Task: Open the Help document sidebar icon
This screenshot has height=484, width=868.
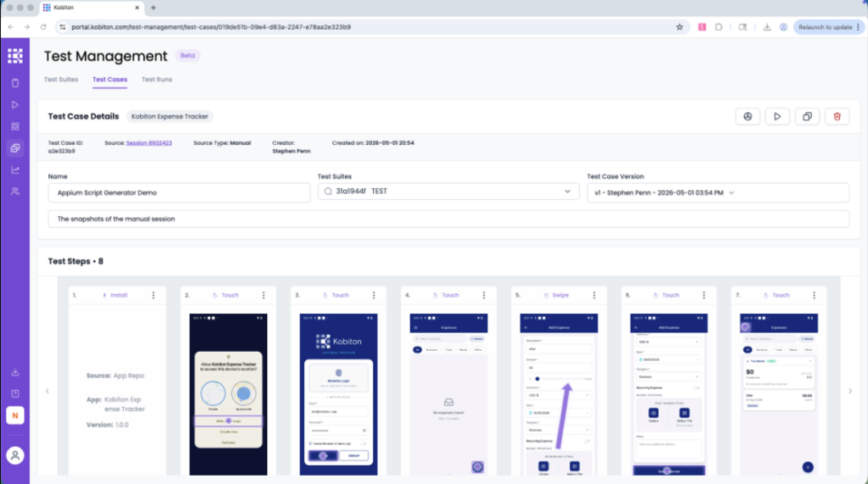Action: point(15,394)
